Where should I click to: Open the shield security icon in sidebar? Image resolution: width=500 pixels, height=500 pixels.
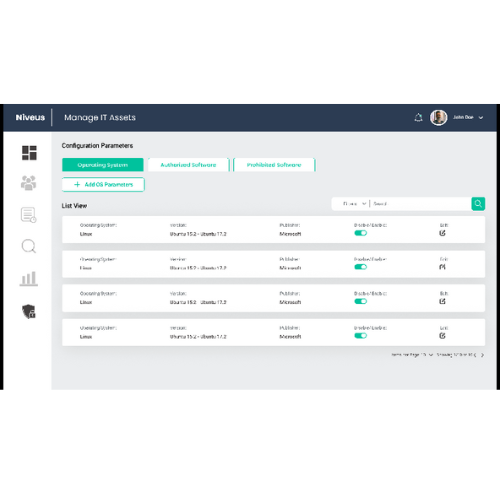29,312
